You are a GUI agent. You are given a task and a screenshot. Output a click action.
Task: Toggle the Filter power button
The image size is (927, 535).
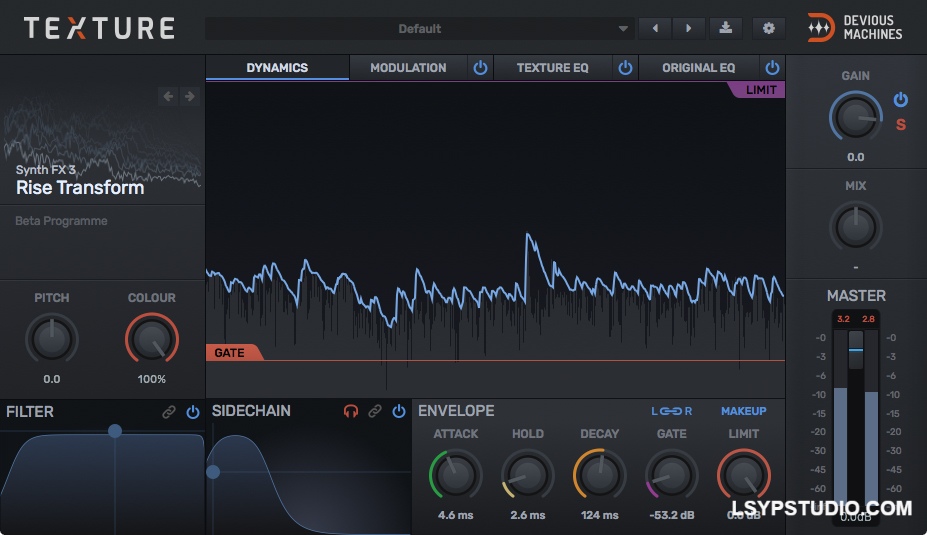click(x=193, y=411)
